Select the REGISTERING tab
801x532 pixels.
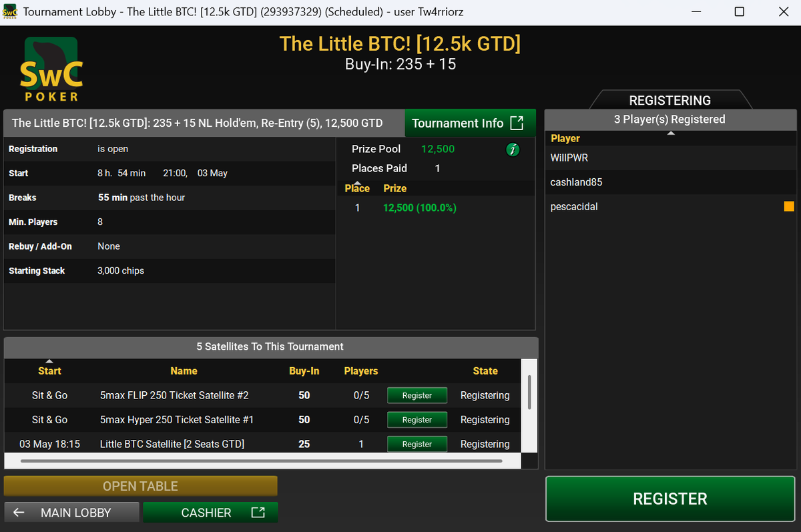[670, 100]
